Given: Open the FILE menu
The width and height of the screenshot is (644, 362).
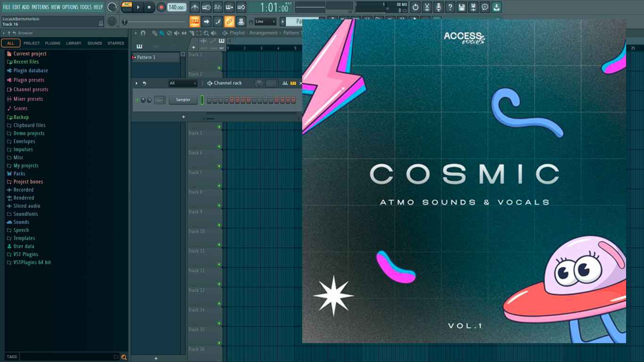Looking at the screenshot, I should pyautogui.click(x=7, y=7).
